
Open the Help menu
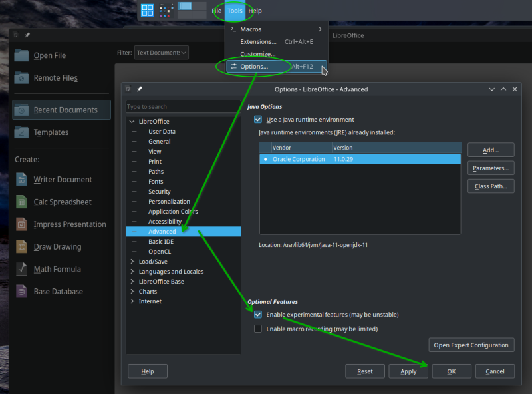[255, 11]
